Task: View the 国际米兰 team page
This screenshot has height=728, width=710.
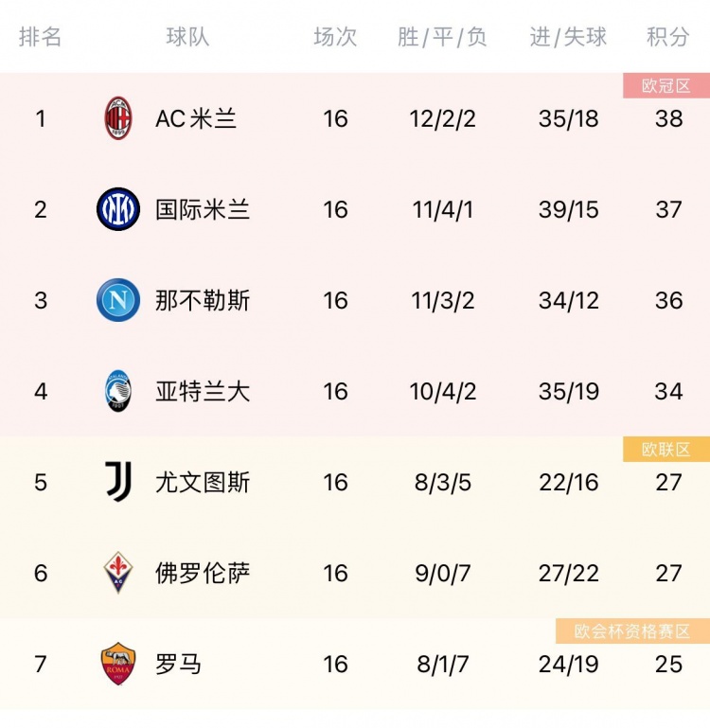Action: point(203,209)
